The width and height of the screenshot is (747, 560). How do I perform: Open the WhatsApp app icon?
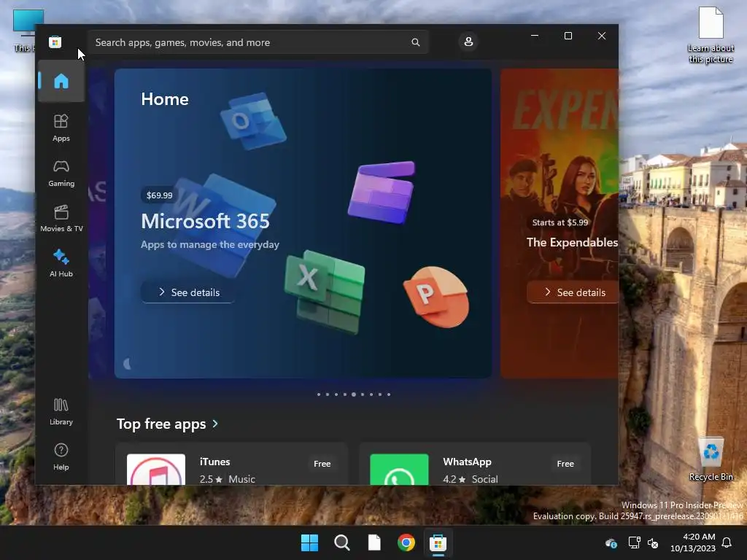pos(399,470)
